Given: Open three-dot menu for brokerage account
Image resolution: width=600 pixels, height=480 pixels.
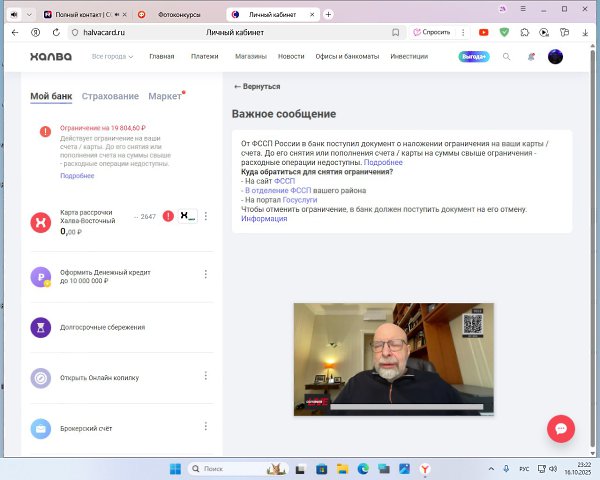Looking at the screenshot, I should coord(205,427).
